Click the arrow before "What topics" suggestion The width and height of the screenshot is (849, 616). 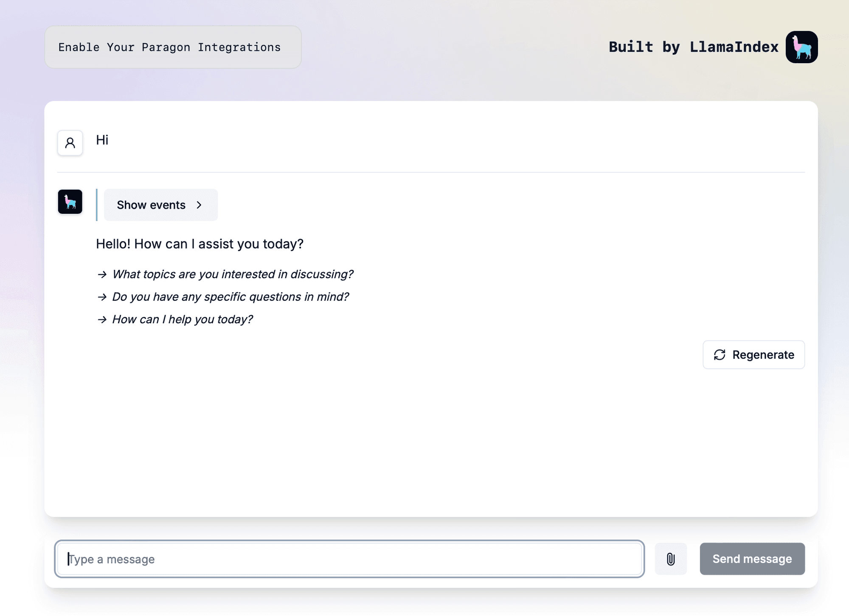(102, 274)
